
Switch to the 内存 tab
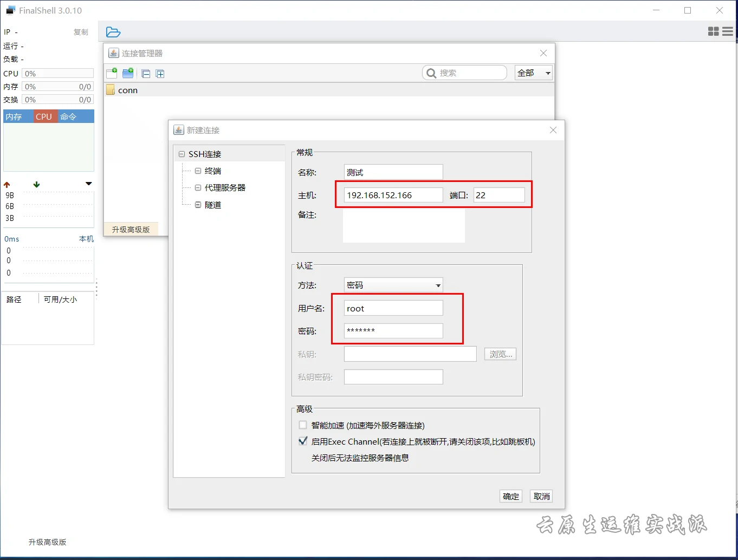18,116
